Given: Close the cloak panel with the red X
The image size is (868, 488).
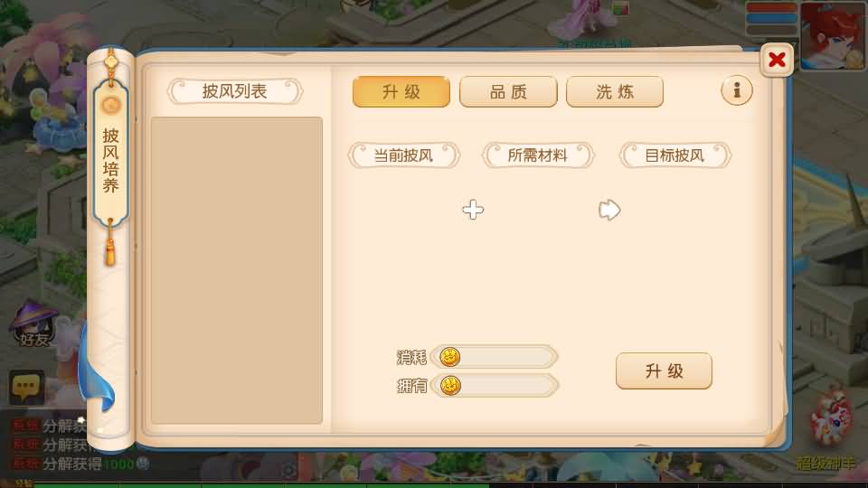Looking at the screenshot, I should coord(776,60).
